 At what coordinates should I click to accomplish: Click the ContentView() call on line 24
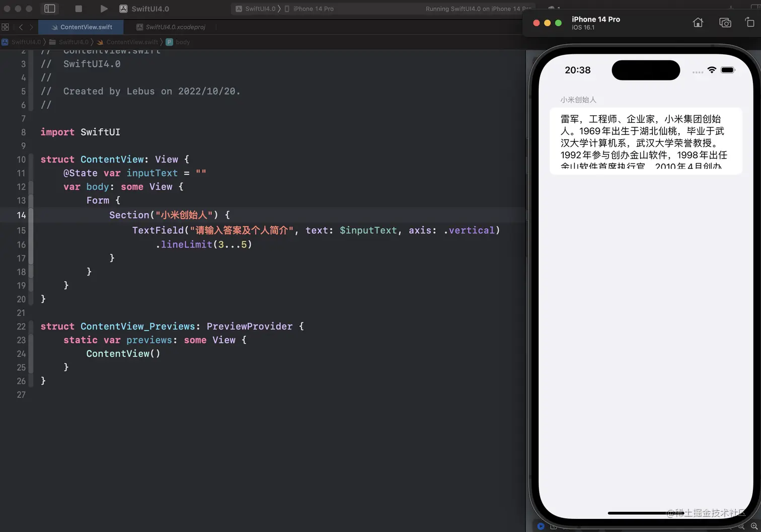pos(123,353)
